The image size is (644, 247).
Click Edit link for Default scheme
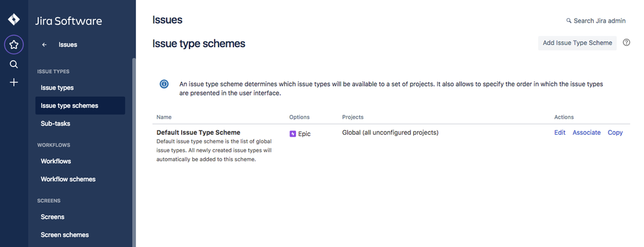[x=560, y=133]
